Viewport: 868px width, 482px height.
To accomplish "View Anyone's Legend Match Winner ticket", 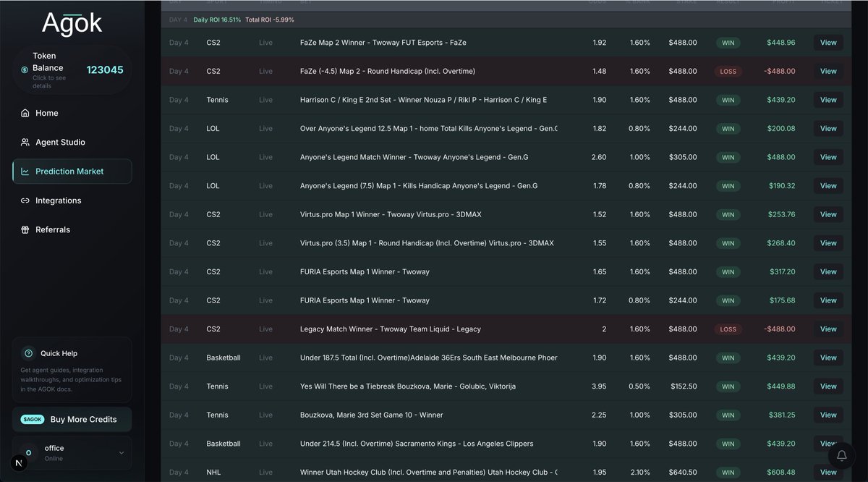I will coord(828,157).
